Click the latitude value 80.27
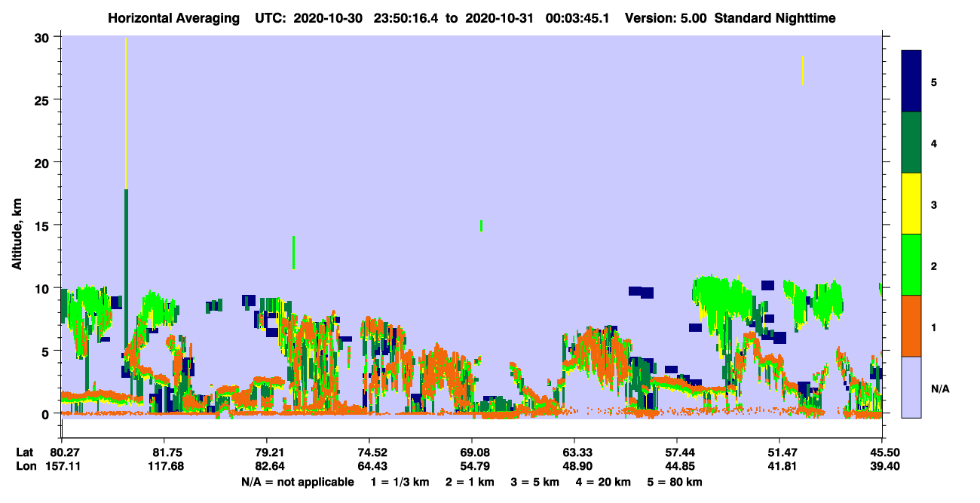The height and width of the screenshot is (503, 980). coord(65,452)
